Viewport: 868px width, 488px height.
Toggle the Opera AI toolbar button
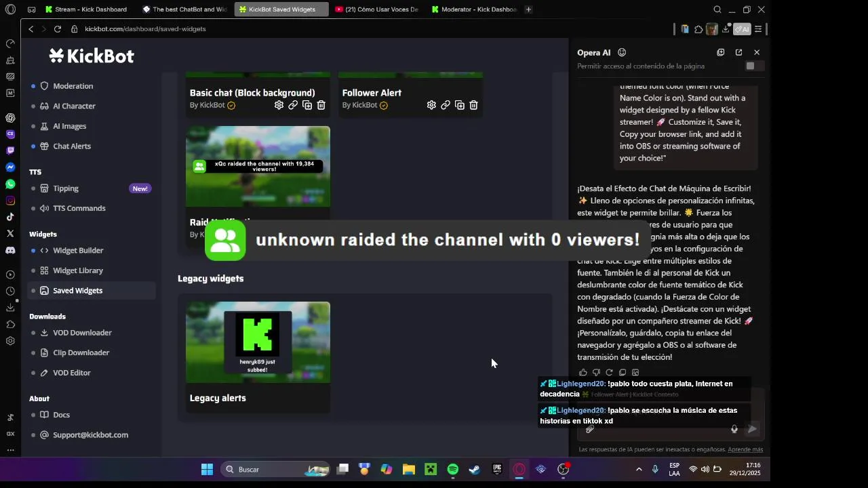pyautogui.click(x=742, y=29)
